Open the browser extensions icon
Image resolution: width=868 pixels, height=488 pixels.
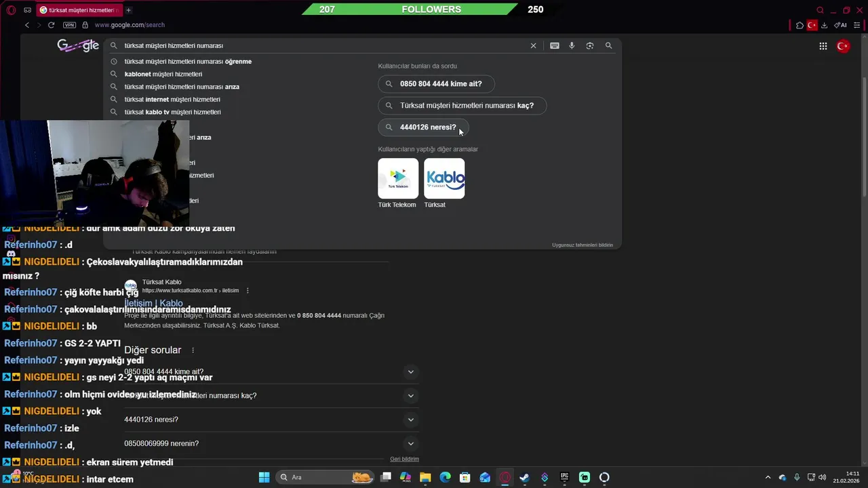tap(800, 25)
